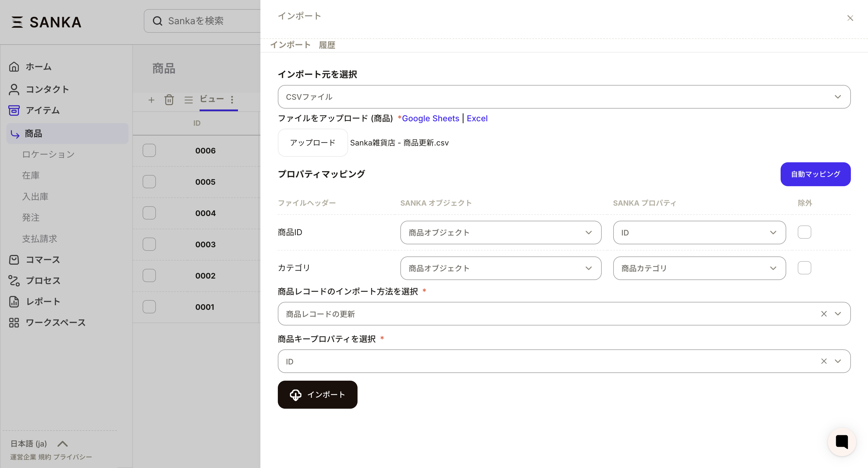The width and height of the screenshot is (868, 468).
Task: Click the hamburger menu icon beside SANKA logo
Action: [17, 22]
